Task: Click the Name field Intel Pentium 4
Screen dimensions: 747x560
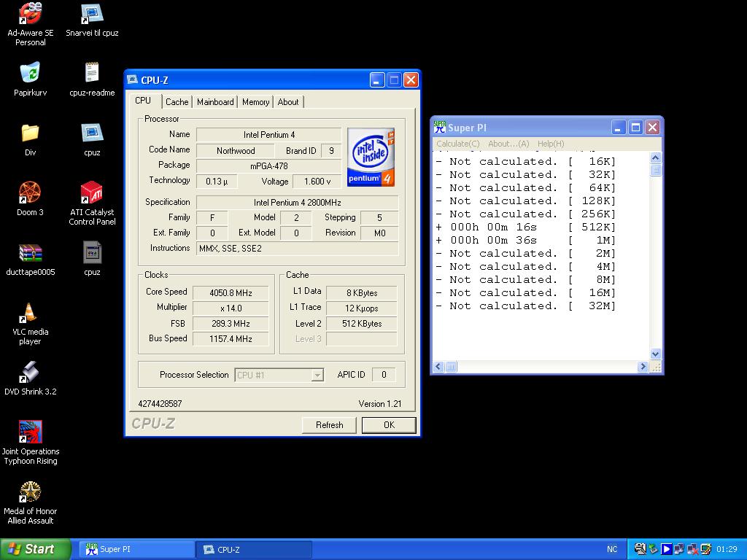Action: coord(268,135)
